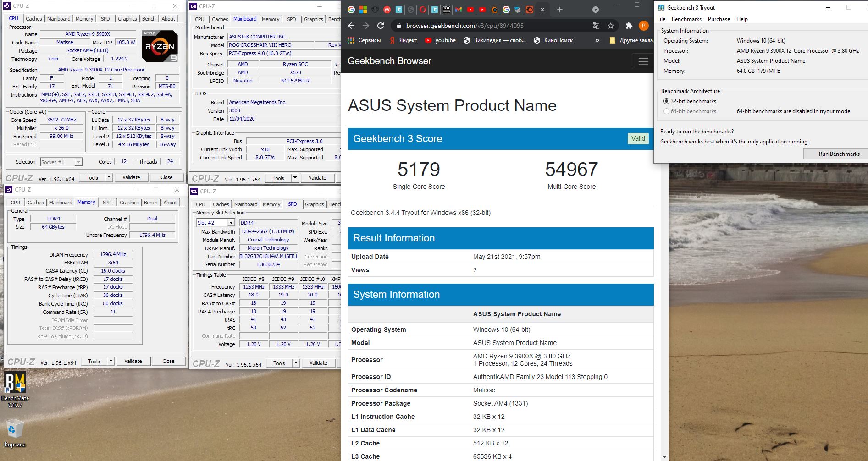Switch to Caches tab in CPU-Z CPU window

(x=34, y=19)
